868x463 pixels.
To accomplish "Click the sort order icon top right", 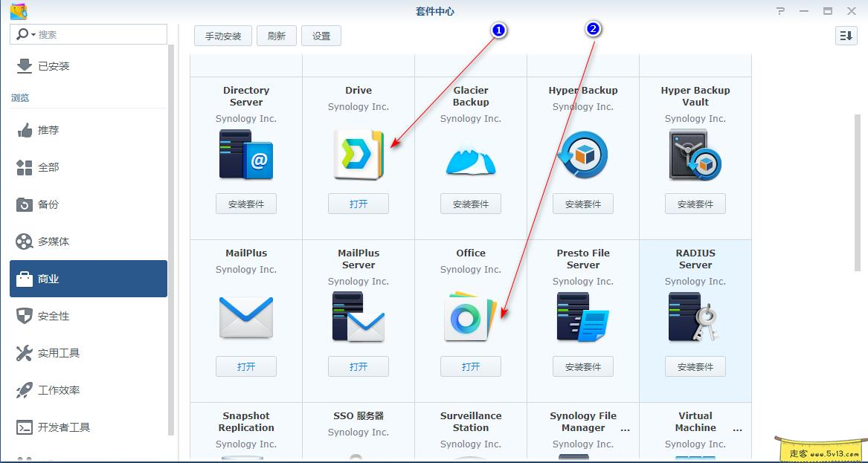I will pos(846,35).
